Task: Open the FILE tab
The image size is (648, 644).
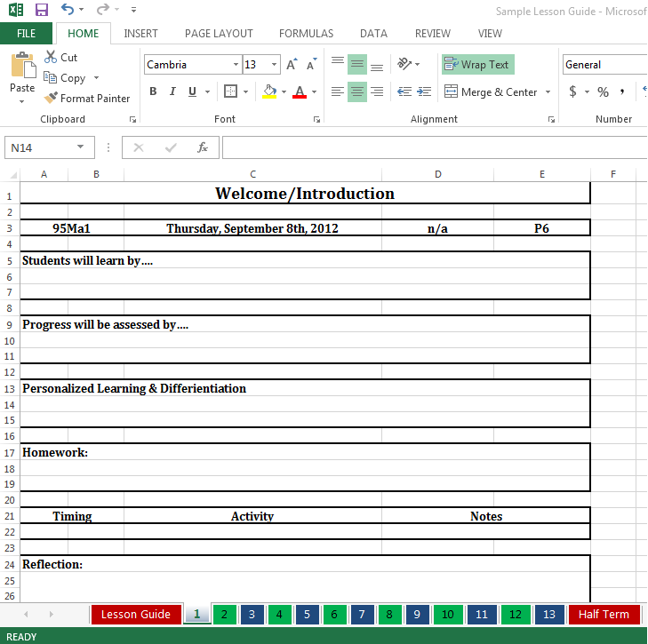Action: coord(26,34)
